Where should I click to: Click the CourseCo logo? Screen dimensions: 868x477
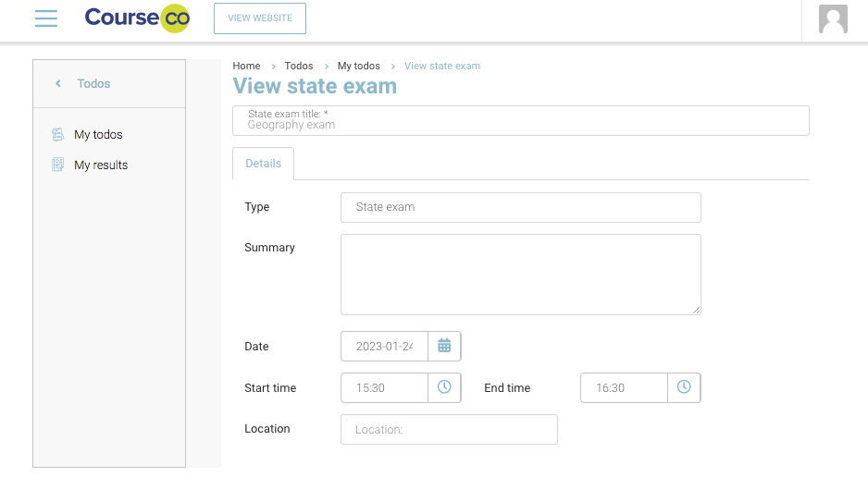pos(137,18)
